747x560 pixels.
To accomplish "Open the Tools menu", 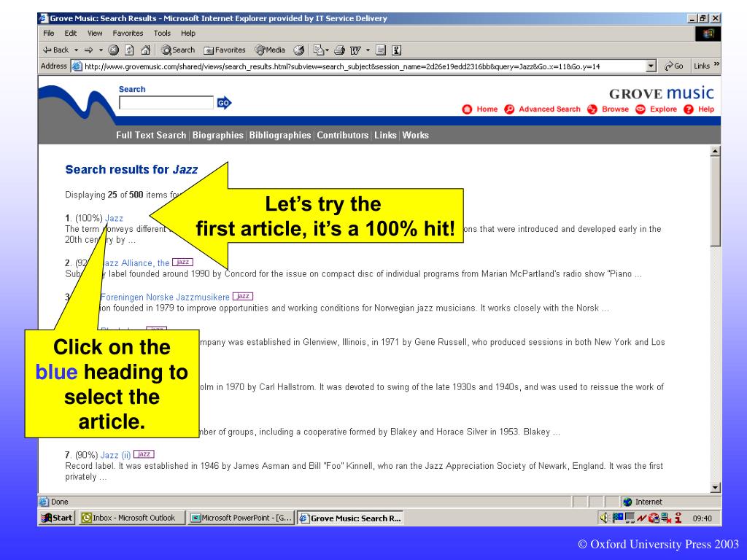I will point(162,34).
